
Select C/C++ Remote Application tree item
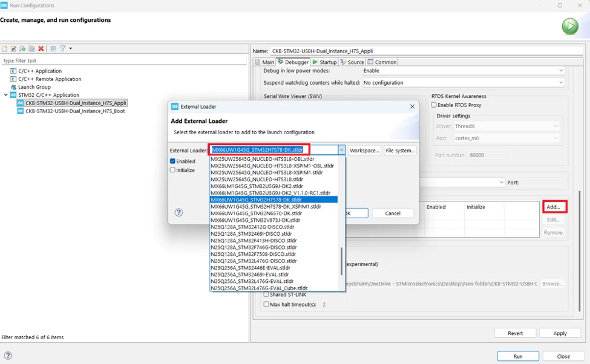point(50,79)
